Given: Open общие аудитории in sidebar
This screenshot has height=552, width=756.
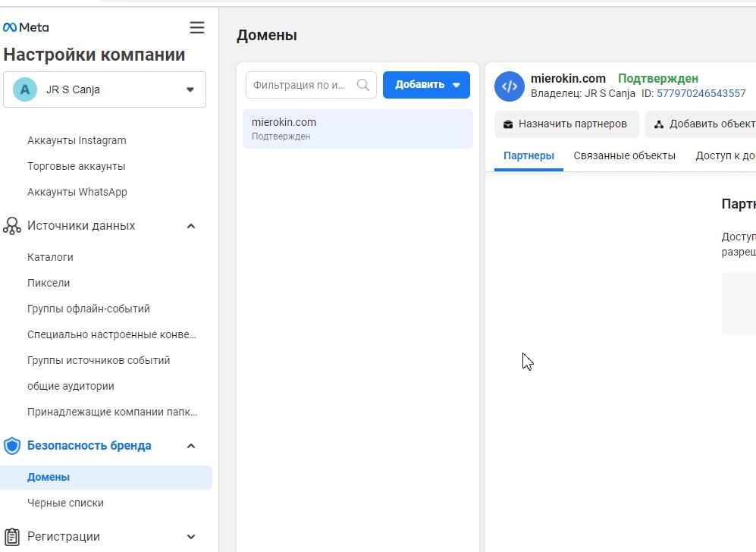Looking at the screenshot, I should point(71,386).
